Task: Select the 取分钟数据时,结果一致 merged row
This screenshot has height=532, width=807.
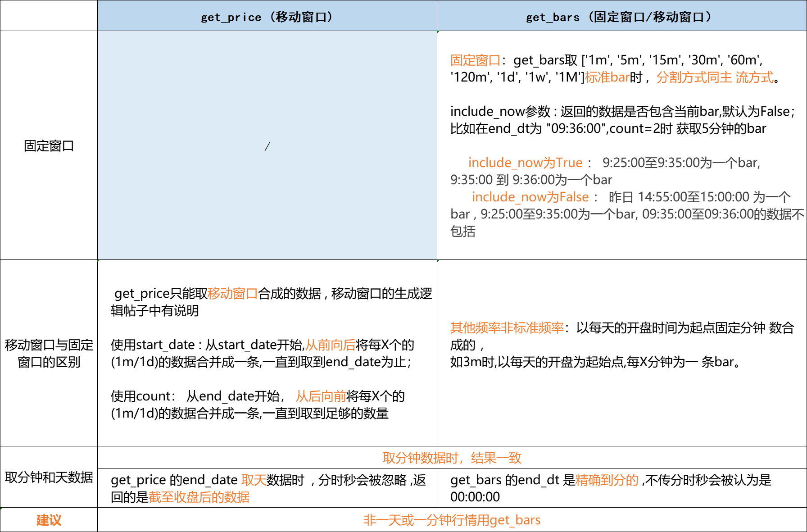Action: click(452, 458)
